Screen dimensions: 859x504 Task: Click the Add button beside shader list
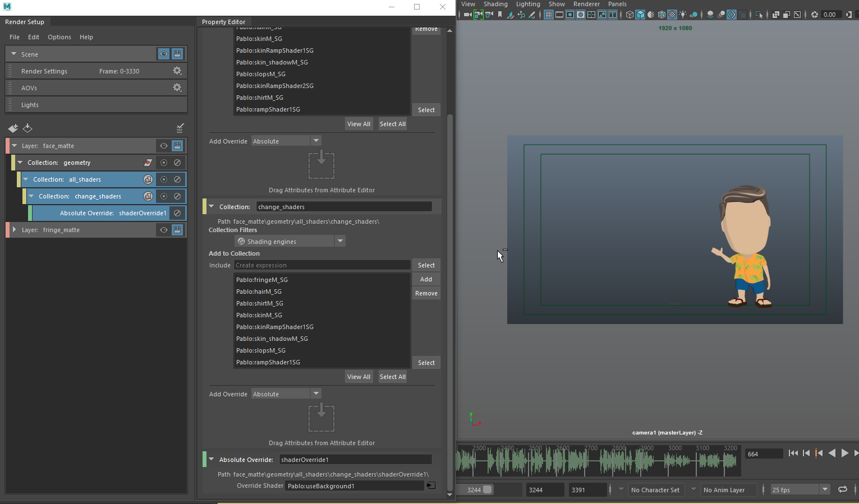pyautogui.click(x=426, y=279)
